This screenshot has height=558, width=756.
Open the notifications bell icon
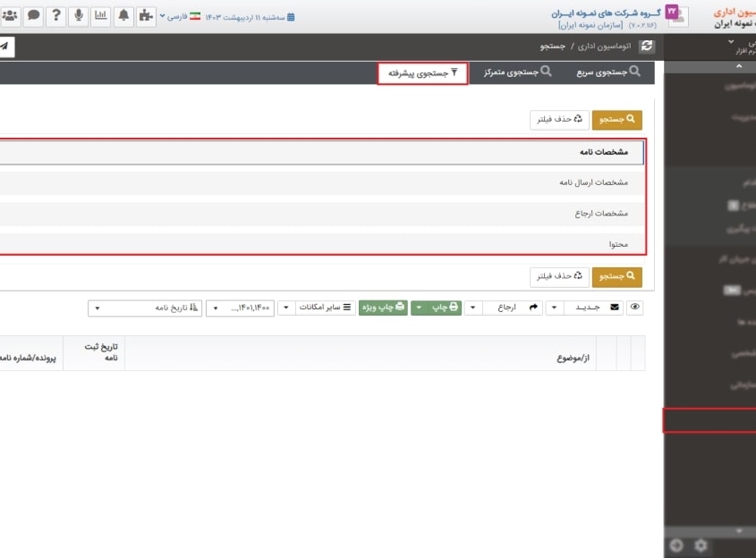(123, 15)
